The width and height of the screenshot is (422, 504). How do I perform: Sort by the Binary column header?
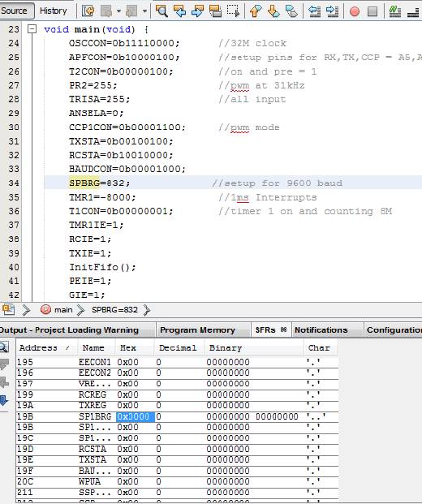(254, 348)
